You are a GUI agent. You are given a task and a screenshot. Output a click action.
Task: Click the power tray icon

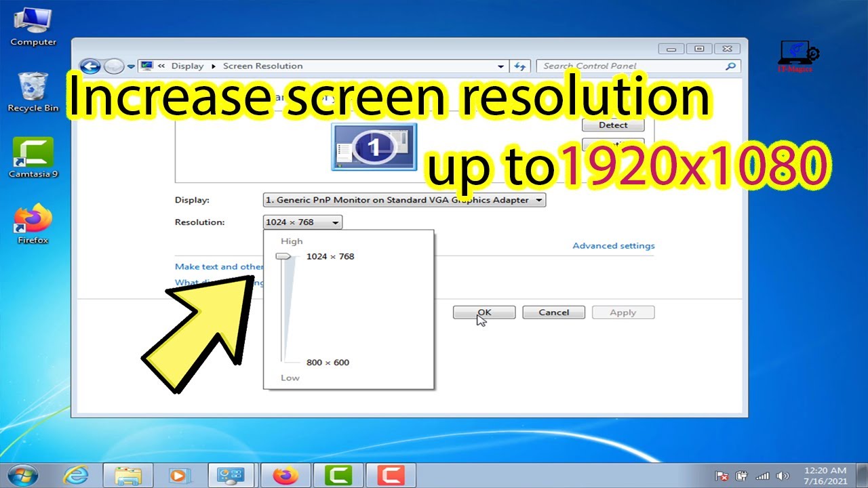coord(742,476)
